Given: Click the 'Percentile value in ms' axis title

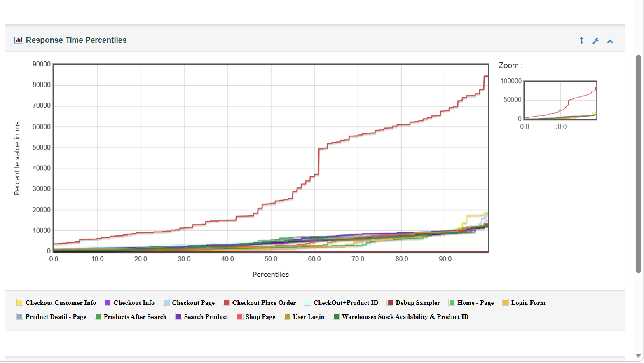Looking at the screenshot, I should pos(17,158).
